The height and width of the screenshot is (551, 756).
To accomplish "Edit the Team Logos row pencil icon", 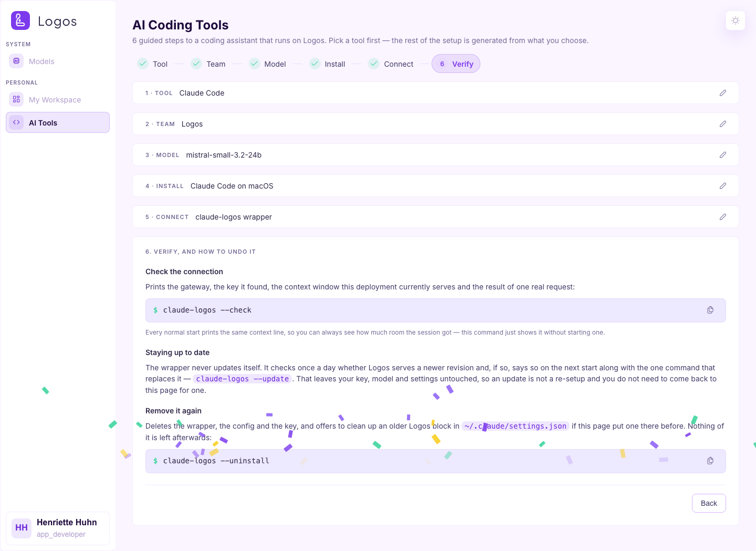I will [x=723, y=124].
